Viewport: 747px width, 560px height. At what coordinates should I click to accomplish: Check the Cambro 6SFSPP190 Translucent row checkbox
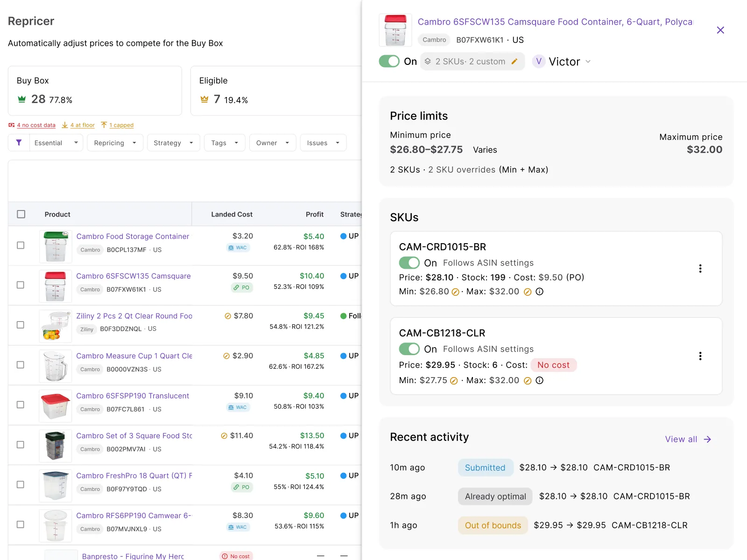click(21, 405)
